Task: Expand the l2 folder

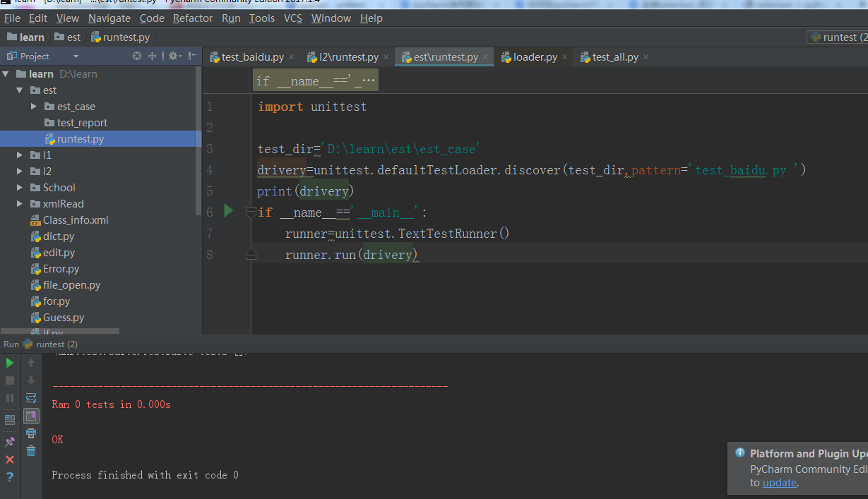Action: pyautogui.click(x=19, y=172)
